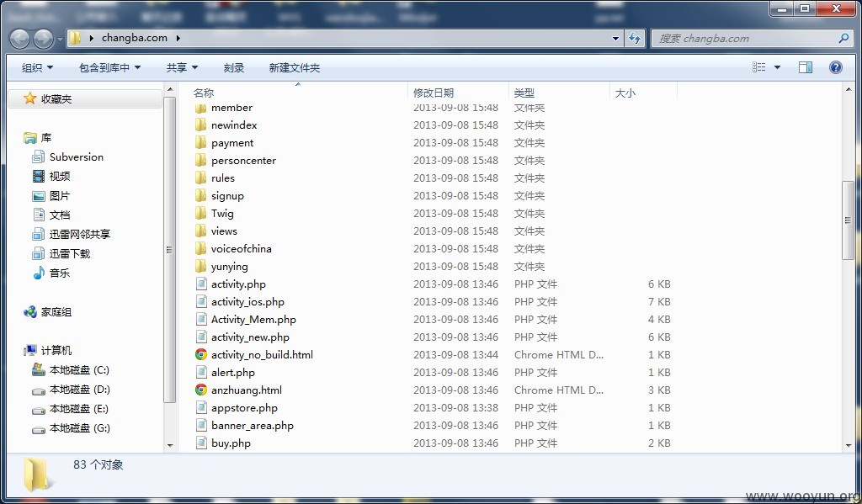Select the Twig folder icon
Image resolution: width=862 pixels, height=504 pixels.
(200, 213)
